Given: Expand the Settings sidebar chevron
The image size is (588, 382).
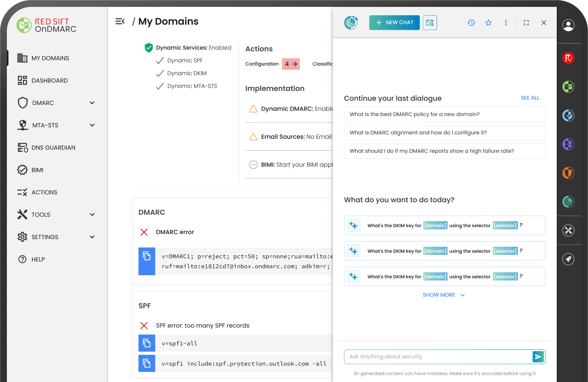Looking at the screenshot, I should [92, 237].
